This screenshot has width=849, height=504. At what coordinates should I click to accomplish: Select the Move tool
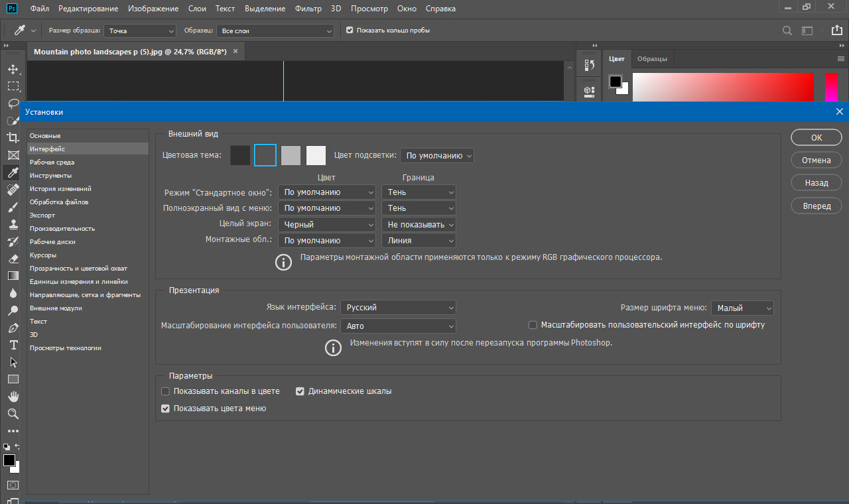(13, 69)
